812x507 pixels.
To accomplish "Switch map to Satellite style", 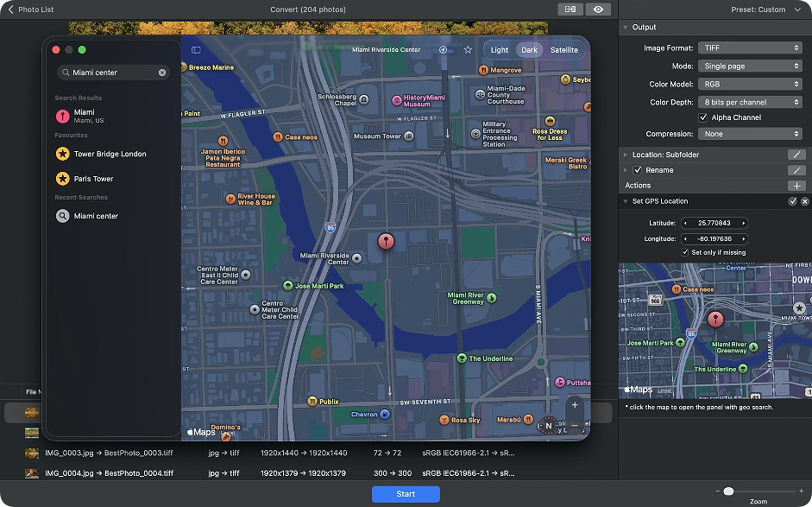I will click(x=564, y=50).
